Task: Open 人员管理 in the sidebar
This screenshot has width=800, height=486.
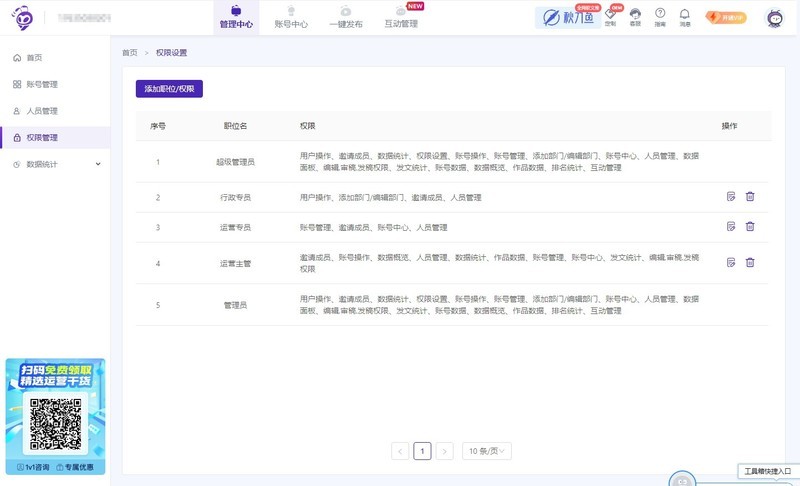Action: point(42,111)
